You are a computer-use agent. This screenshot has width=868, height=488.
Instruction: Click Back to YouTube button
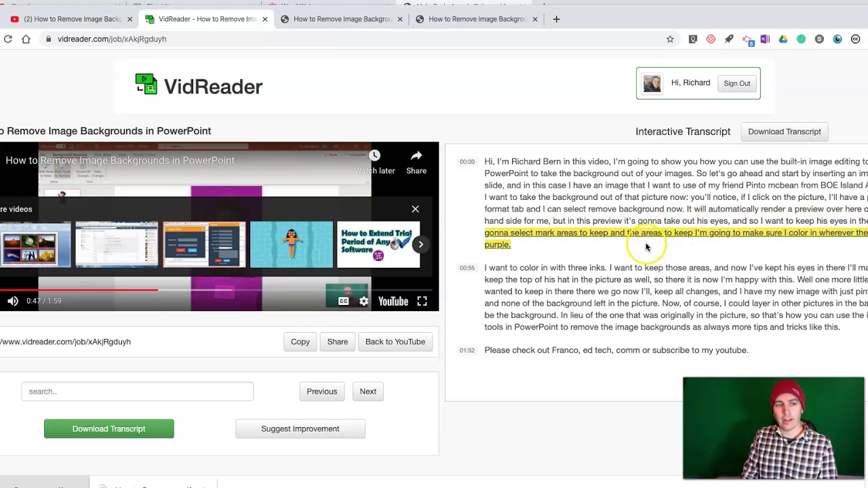(395, 342)
